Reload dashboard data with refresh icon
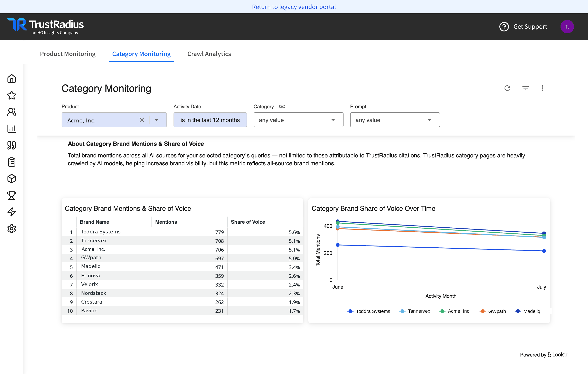588x374 pixels. pyautogui.click(x=507, y=88)
